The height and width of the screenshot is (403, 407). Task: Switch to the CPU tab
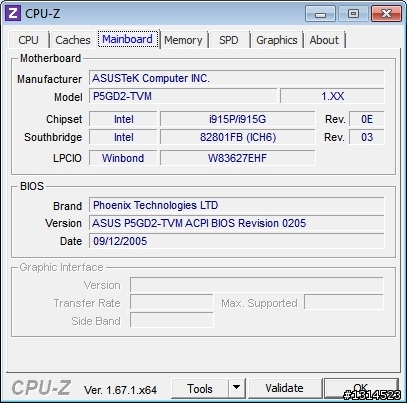tap(29, 40)
